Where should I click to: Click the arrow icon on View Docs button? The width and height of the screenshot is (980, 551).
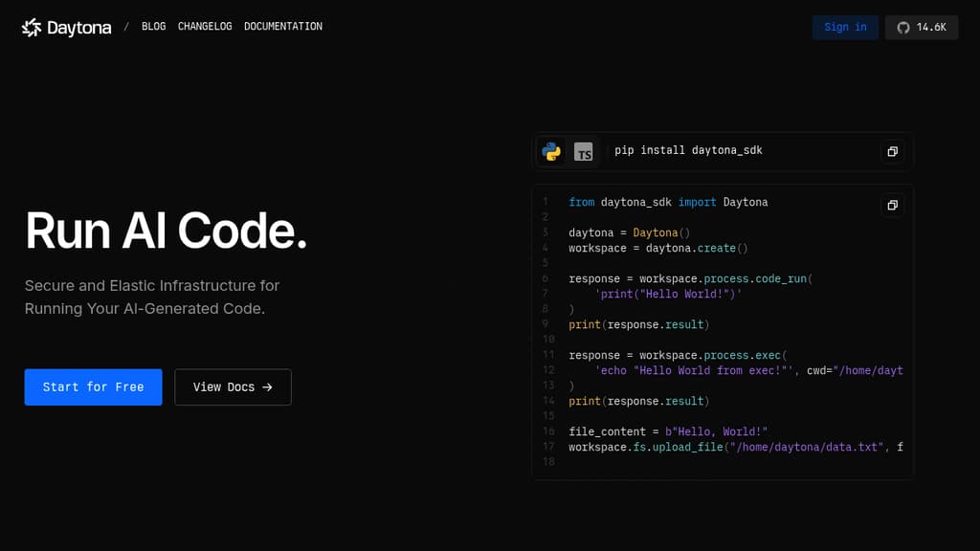[271, 386]
